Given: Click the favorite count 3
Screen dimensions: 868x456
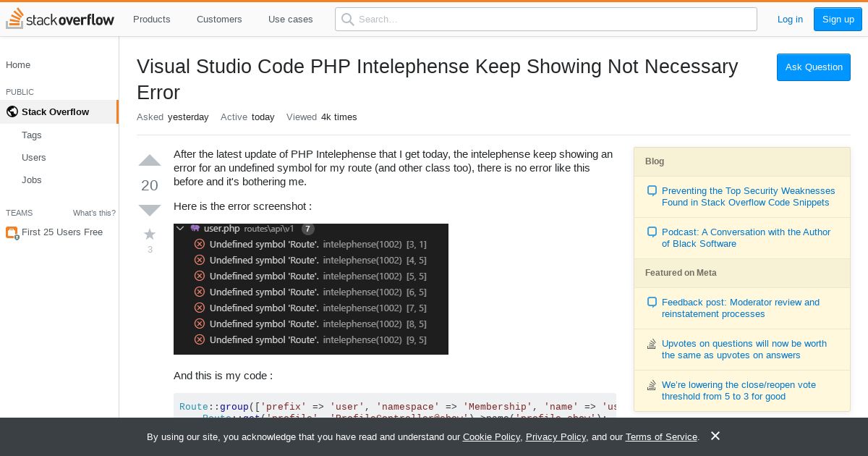Looking at the screenshot, I should (150, 250).
